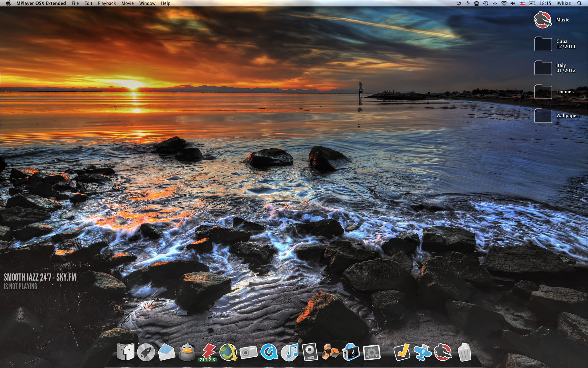Launch the blue airplane dock icon
This screenshot has width=588, height=368.
[x=423, y=352]
